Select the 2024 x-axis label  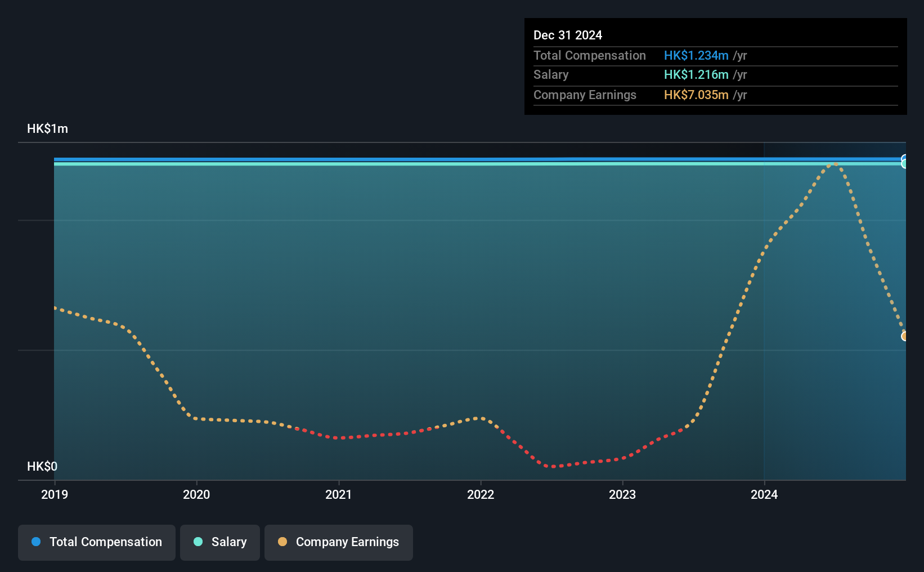click(764, 494)
